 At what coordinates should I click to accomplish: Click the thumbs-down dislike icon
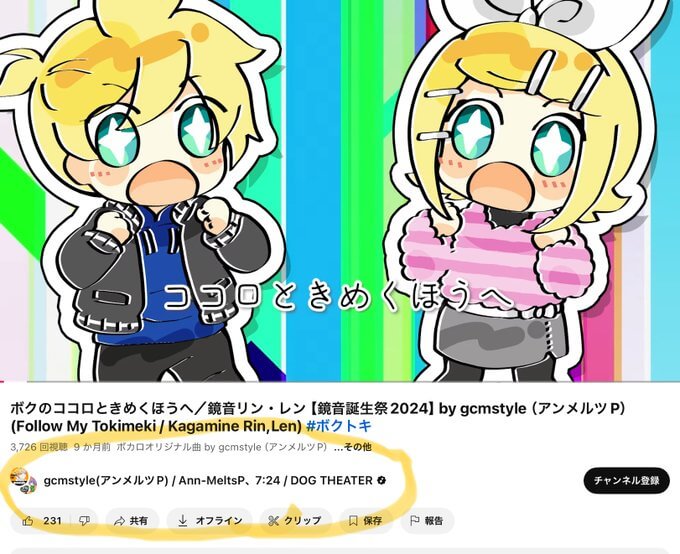[85, 521]
